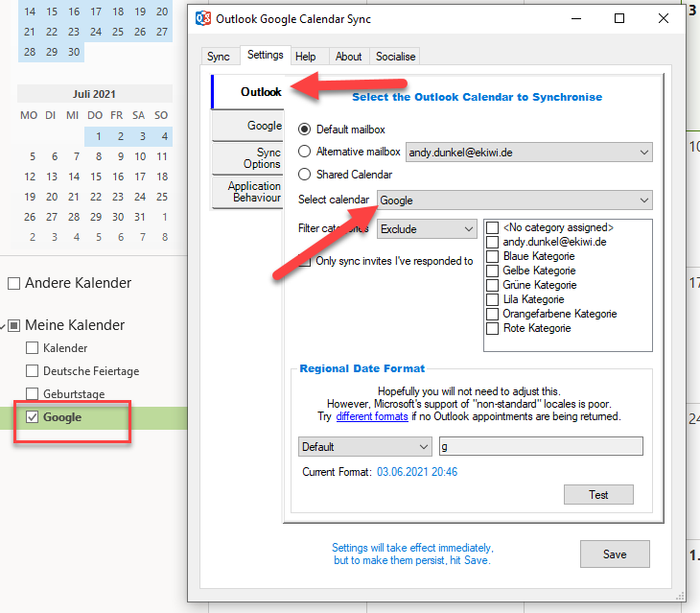700x613 pixels.
Task: Open the Sync tab
Action: [219, 57]
